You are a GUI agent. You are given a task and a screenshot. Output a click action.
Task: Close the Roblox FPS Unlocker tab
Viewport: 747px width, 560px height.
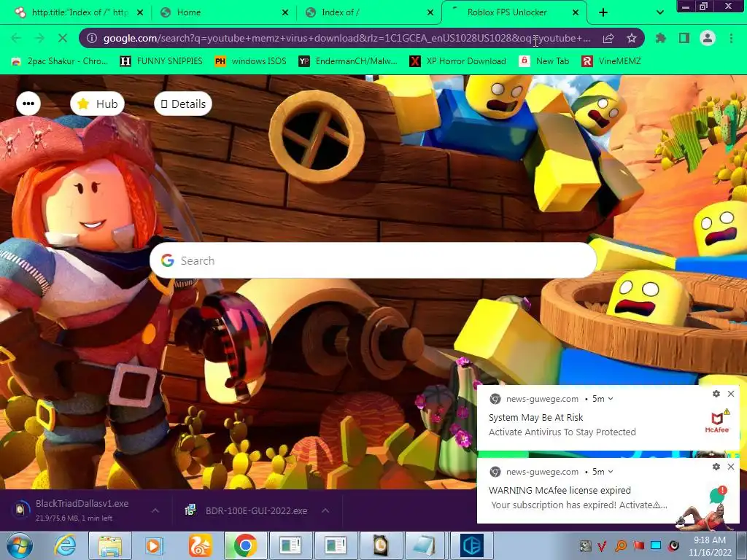[x=576, y=12]
